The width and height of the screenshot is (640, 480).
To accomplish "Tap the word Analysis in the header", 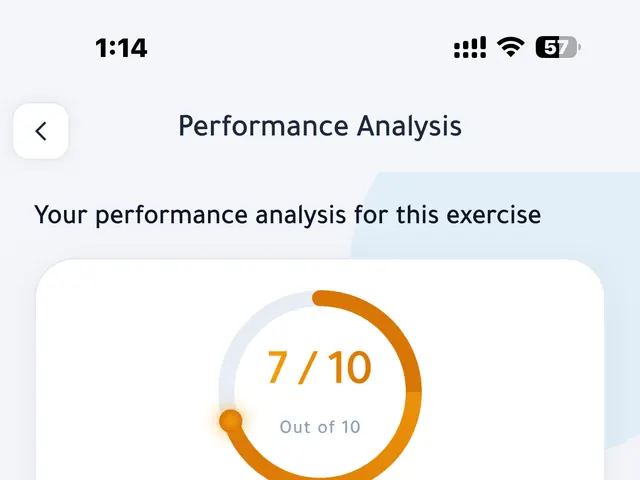I will pos(409,127).
